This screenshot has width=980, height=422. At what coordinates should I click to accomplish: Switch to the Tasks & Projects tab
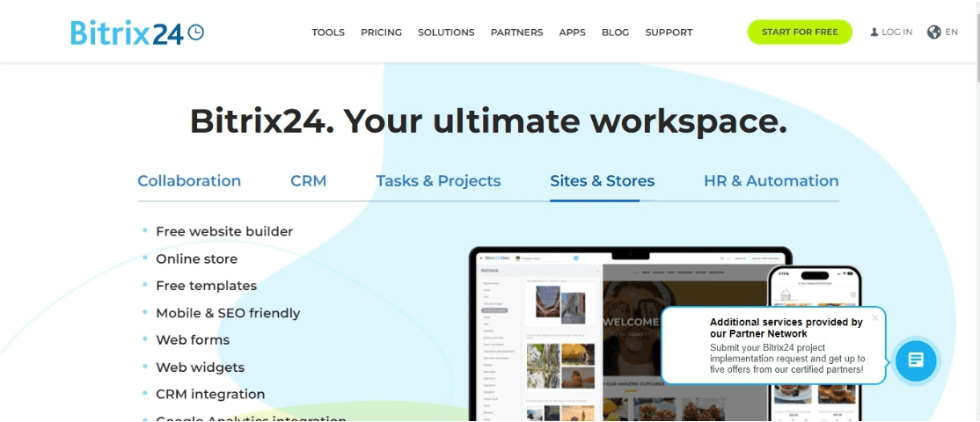(x=438, y=181)
